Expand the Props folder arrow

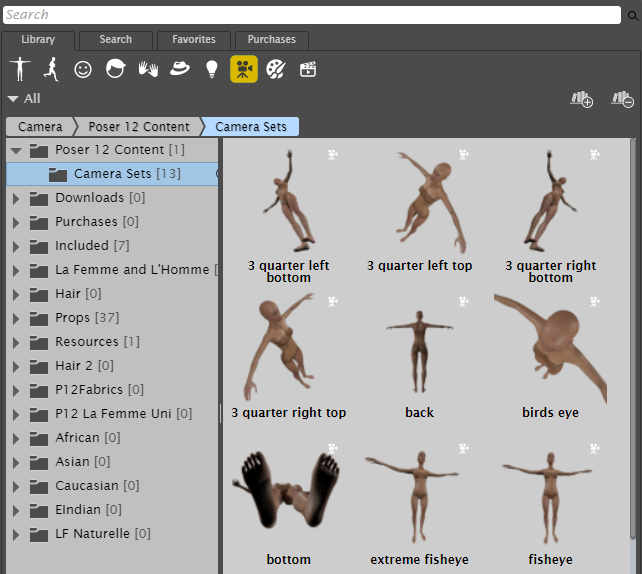tap(16, 318)
